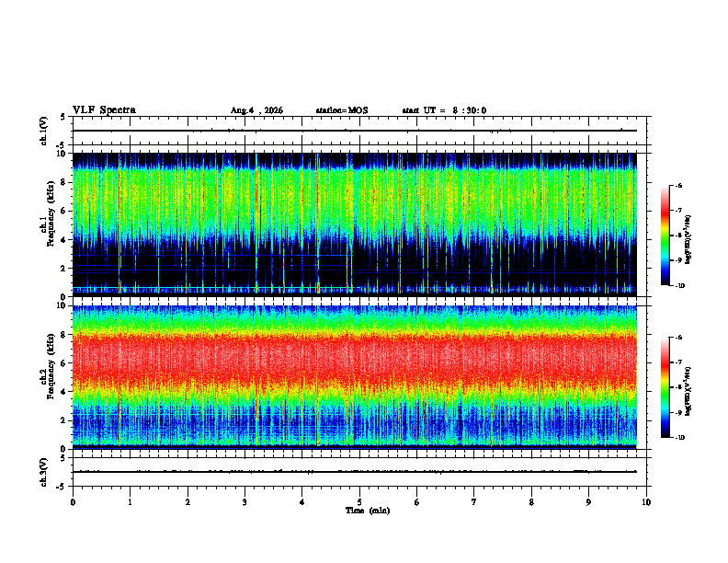The width and height of the screenshot is (728, 563).
Task: Click the "station=MOS" header label
Action: tap(342, 110)
